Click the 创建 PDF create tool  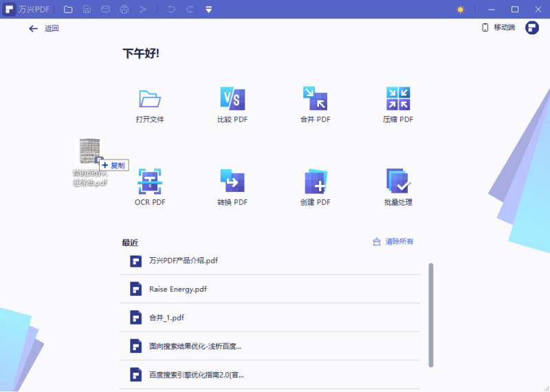point(315,182)
